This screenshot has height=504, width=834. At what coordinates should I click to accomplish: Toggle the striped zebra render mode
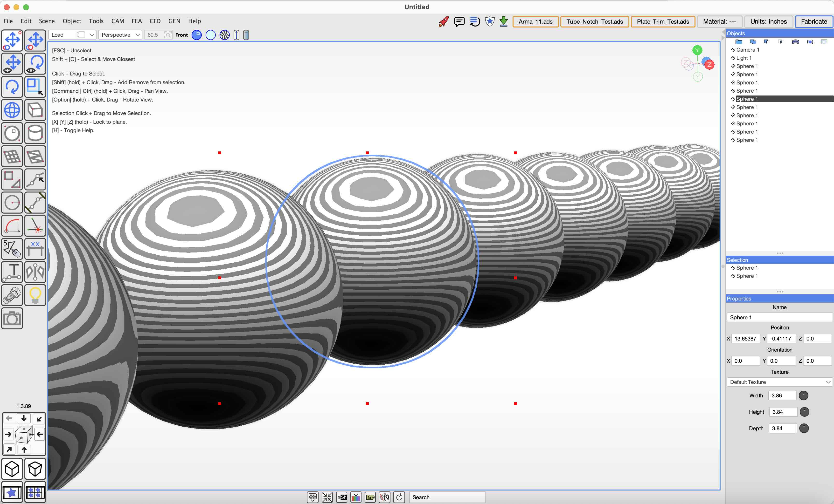(x=224, y=35)
